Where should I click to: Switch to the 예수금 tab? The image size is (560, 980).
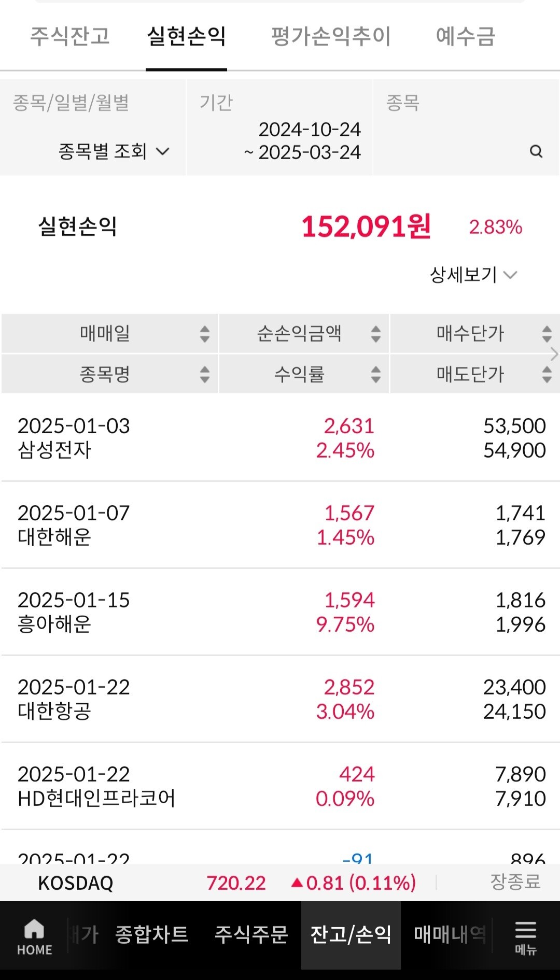466,36
